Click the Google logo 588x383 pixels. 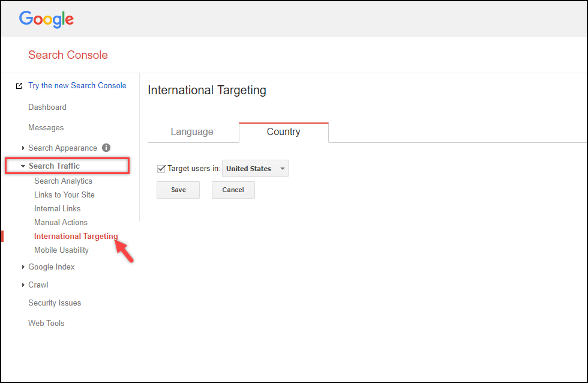(47, 19)
